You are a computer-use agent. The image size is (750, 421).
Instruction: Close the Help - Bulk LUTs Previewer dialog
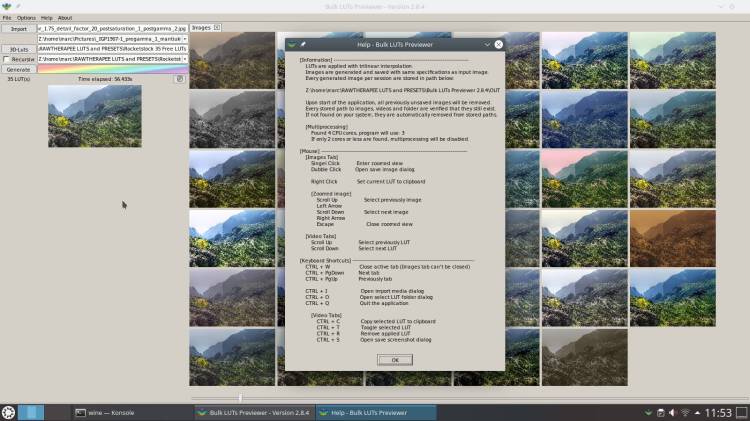pos(498,44)
